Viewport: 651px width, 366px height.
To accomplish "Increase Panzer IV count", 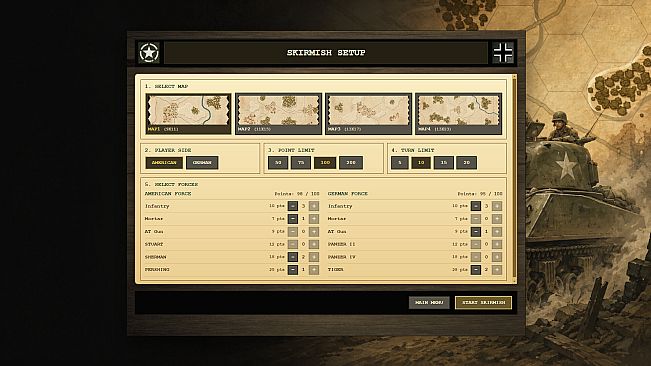I will 497,257.
